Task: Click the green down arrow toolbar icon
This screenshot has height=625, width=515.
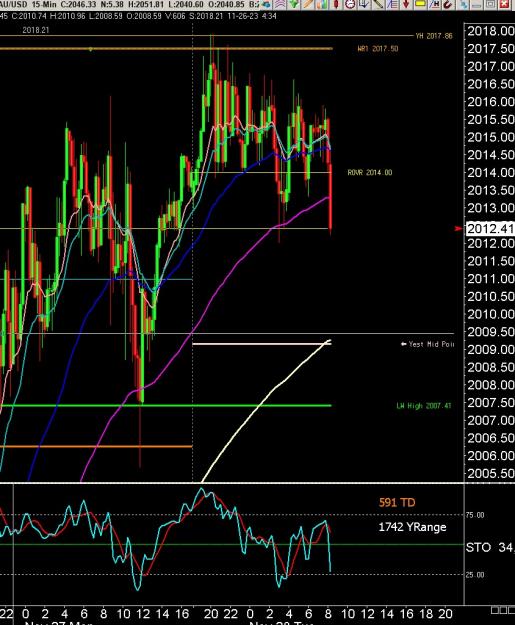Action: 294,4
